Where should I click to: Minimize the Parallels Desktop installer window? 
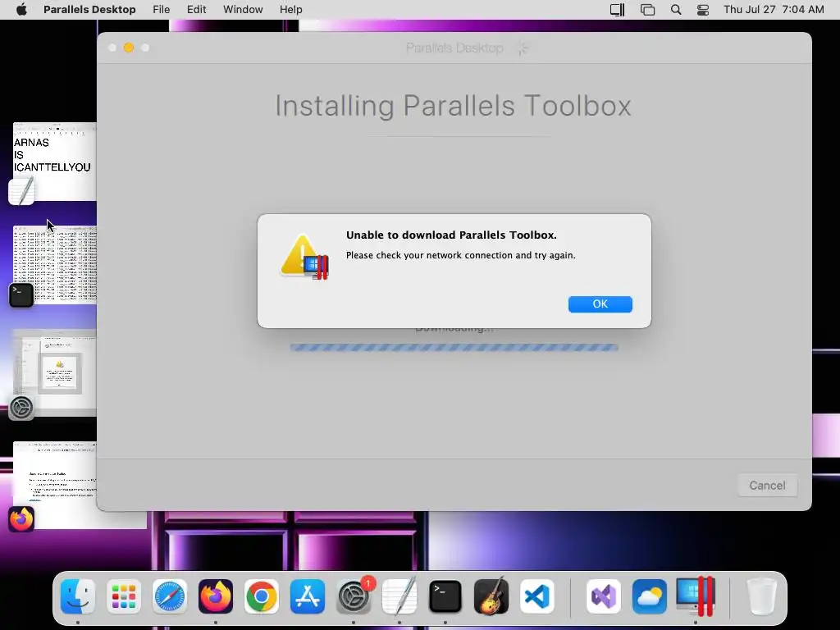[x=129, y=48]
